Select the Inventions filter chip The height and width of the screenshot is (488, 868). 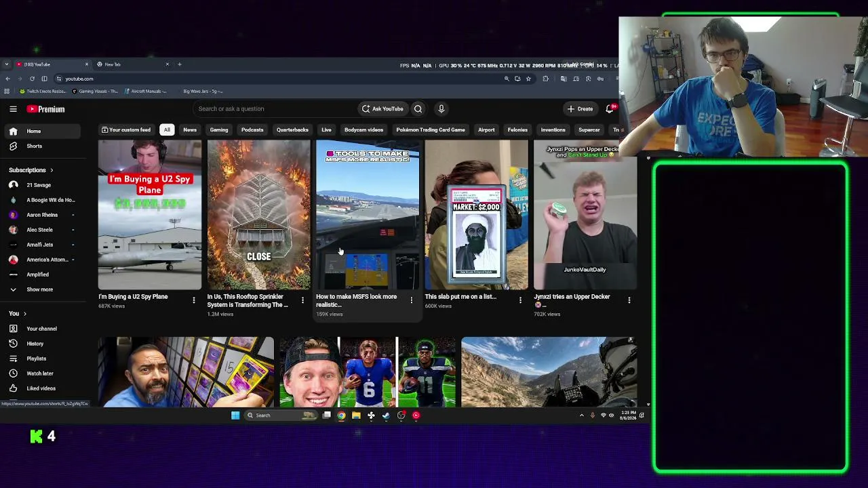(x=553, y=129)
